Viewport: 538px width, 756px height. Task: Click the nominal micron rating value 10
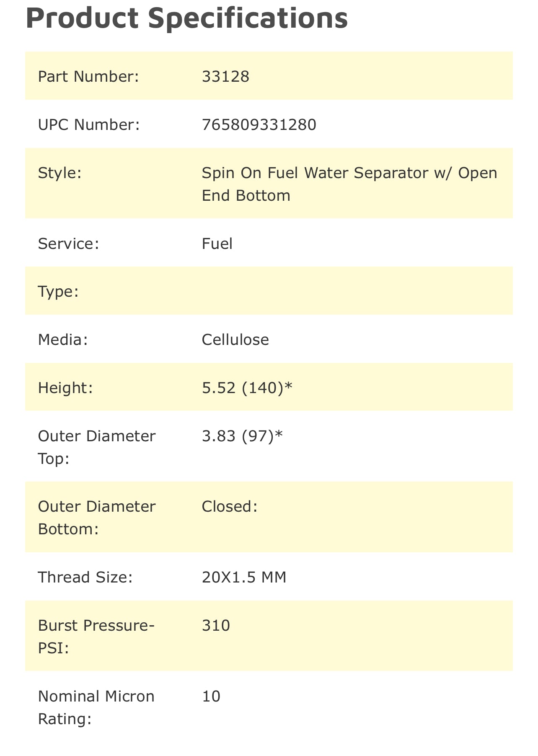point(211,696)
